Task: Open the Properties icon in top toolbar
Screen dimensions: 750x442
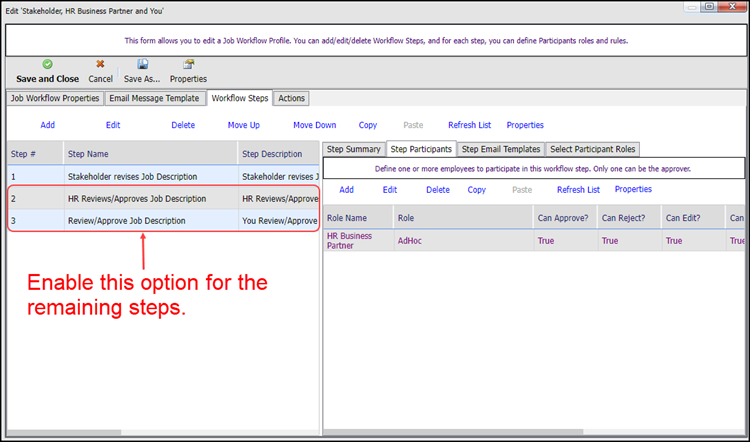Action: click(x=188, y=64)
